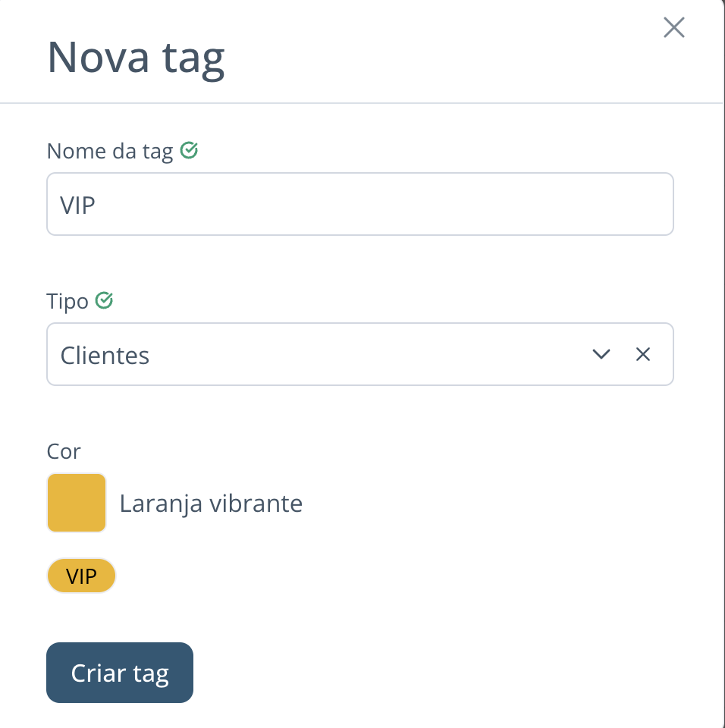Click the validation checkmark above the VIP input

coord(190,150)
